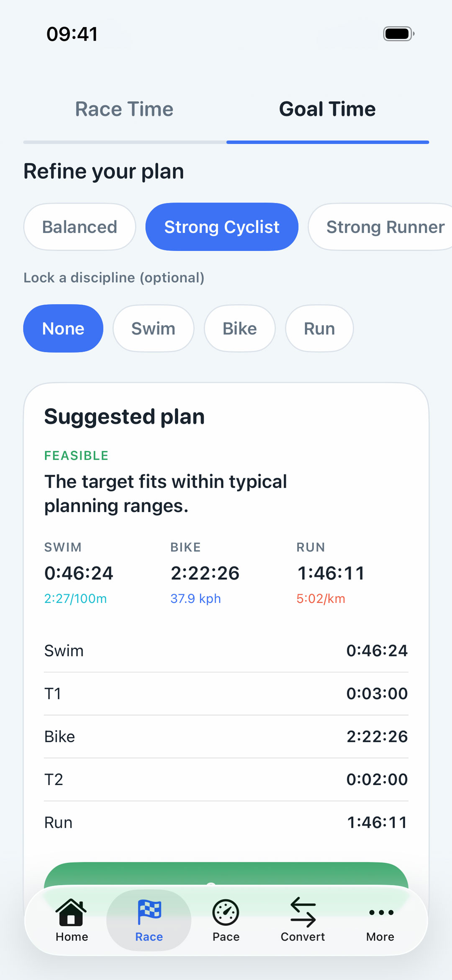Tap the Bike 37.9 kph speed value
452x980 pixels.
195,599
